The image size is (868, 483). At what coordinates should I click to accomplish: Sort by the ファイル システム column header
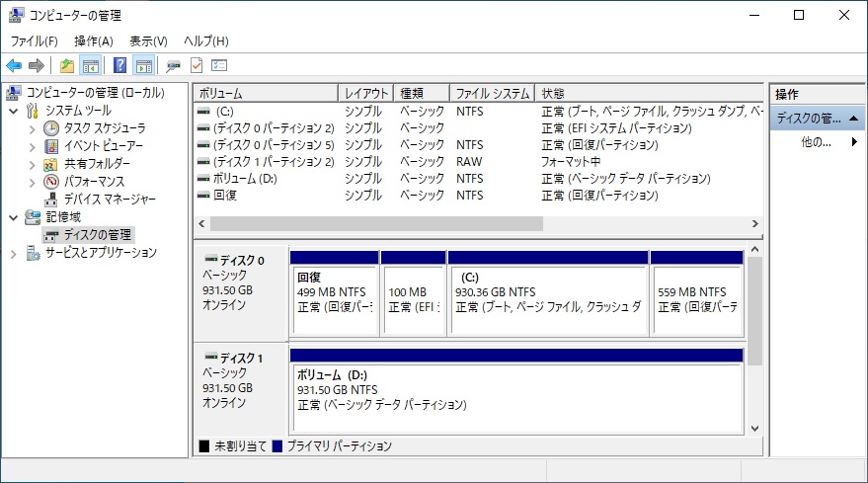493,93
